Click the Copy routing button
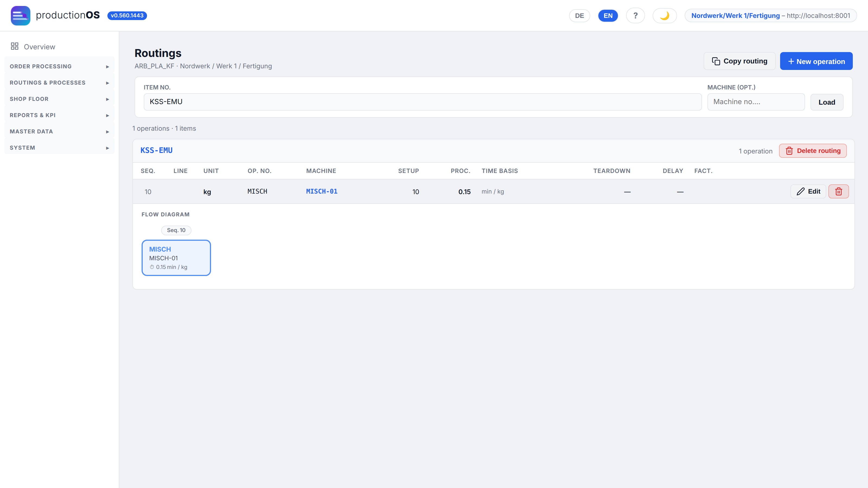This screenshot has height=488, width=868. (739, 61)
